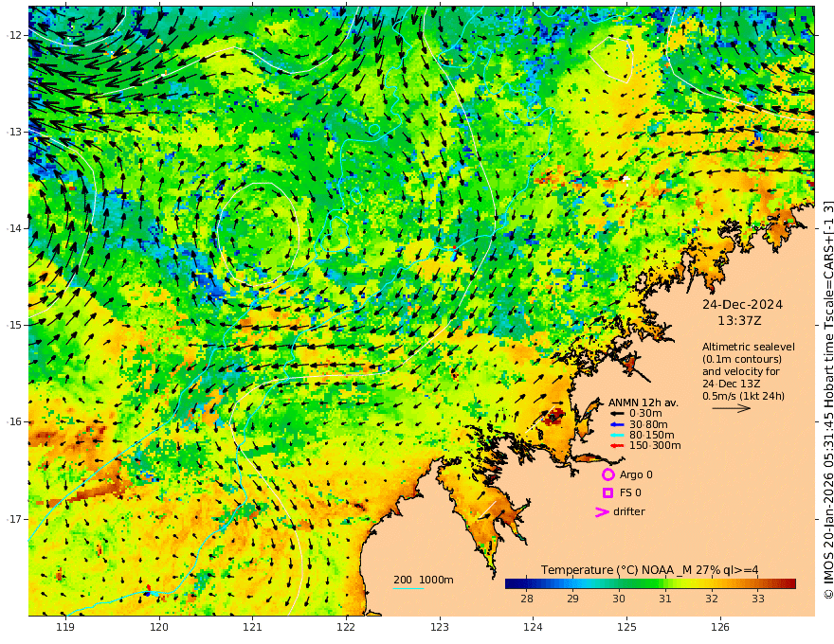
Task: Click longitude axis label 125
Action: tap(626, 628)
